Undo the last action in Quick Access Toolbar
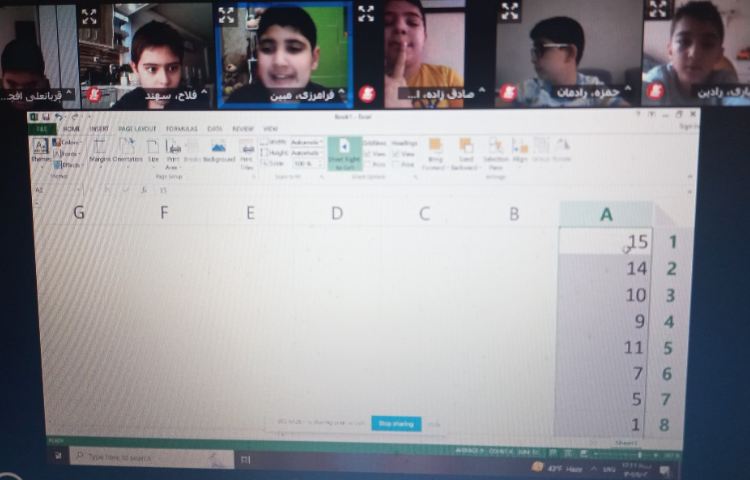Image resolution: width=750 pixels, height=480 pixels. (x=59, y=117)
